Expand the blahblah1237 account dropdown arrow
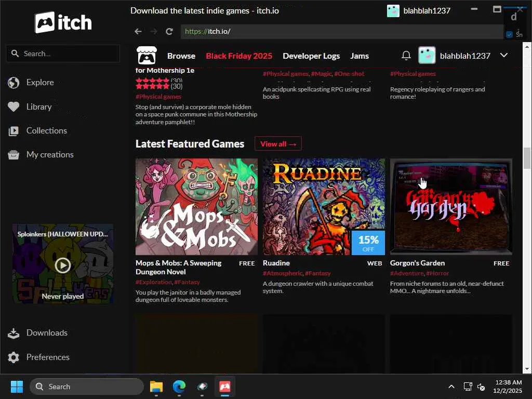This screenshot has height=399, width=532. point(504,55)
